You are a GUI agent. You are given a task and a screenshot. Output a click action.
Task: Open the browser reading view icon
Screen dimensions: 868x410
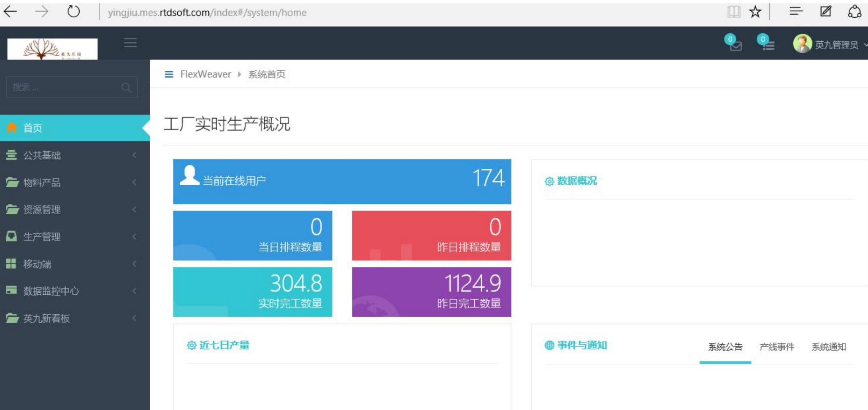734,12
